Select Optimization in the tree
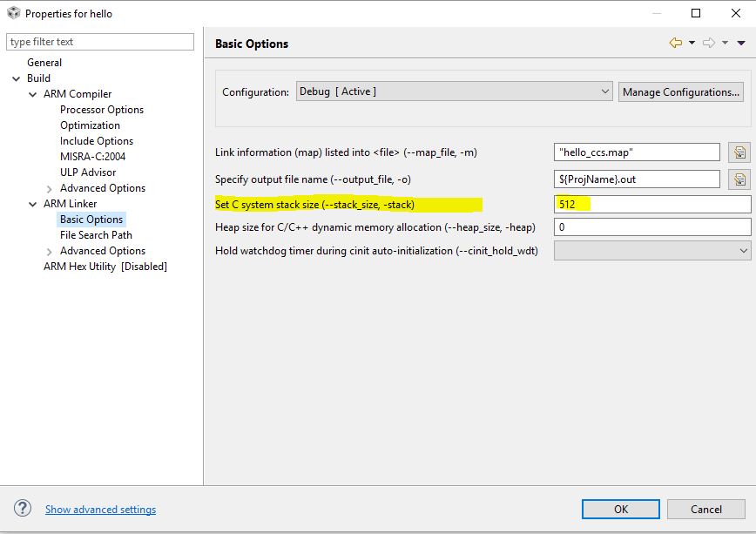756x534 pixels. pos(90,125)
